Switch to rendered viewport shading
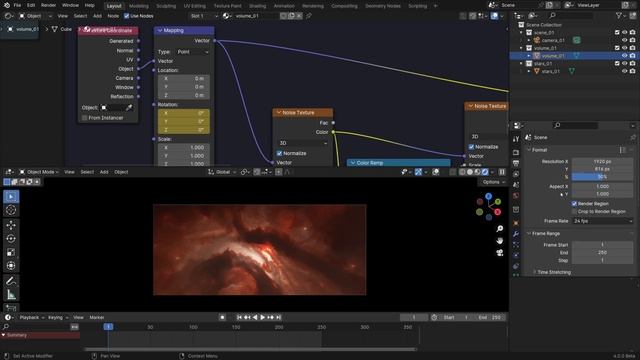The height and width of the screenshot is (360, 640). [x=485, y=172]
